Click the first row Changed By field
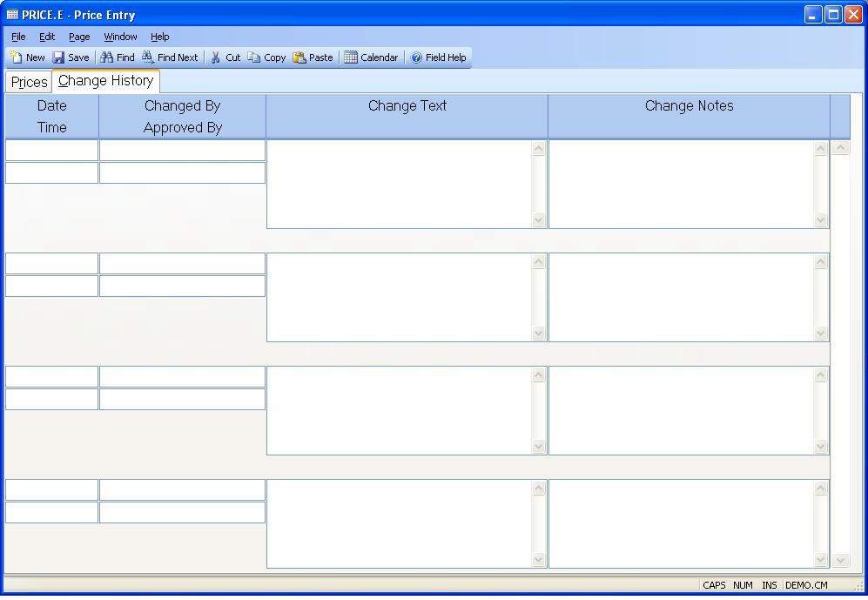Viewport: 868px width, 600px height. [182, 151]
